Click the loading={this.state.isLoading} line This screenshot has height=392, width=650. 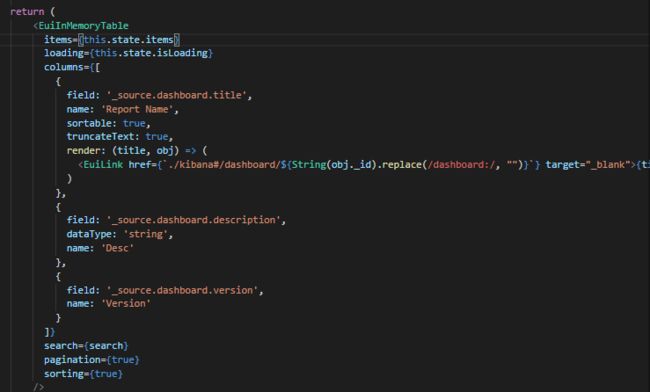[x=129, y=53]
